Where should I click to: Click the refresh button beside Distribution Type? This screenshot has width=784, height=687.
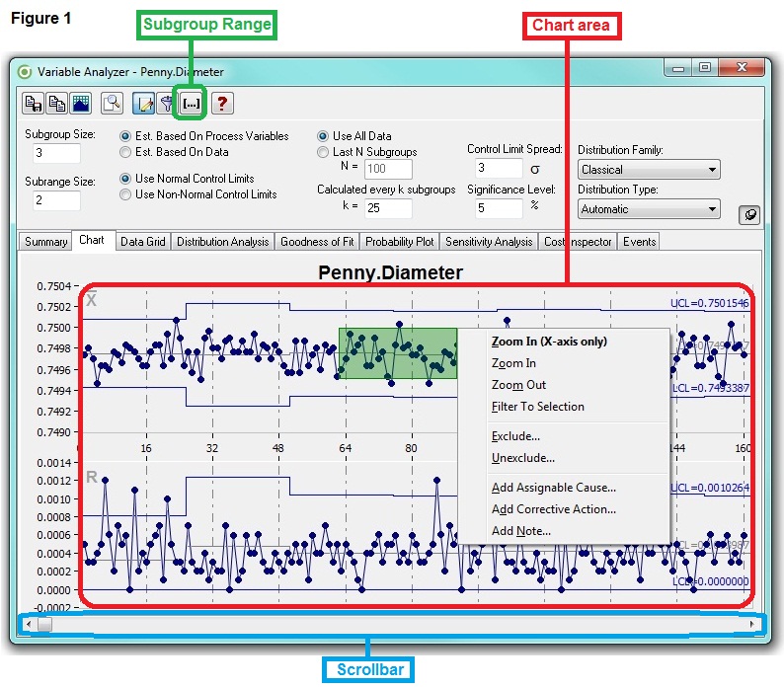749,215
